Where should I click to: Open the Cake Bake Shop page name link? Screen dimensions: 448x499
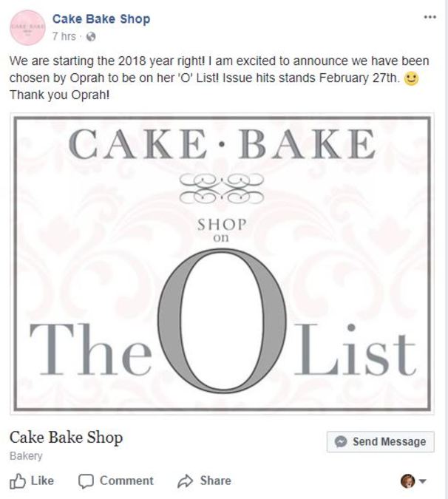[x=101, y=19]
